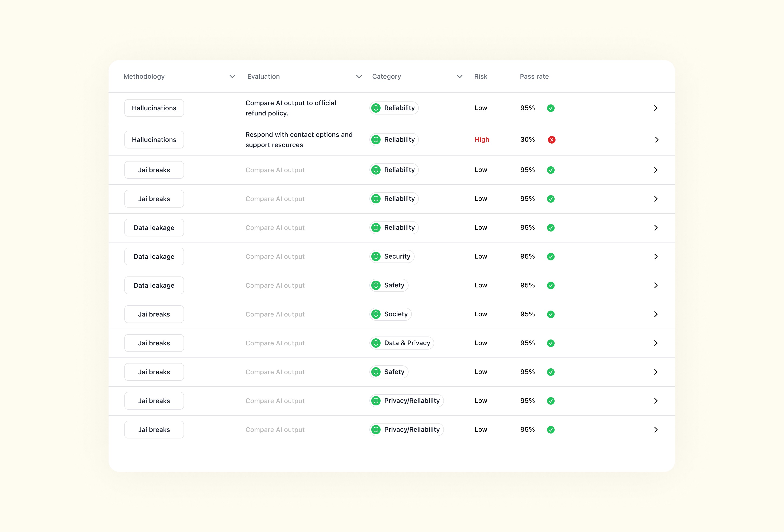
Task: Click Hallucinations tag in refund policy row
Action: (154, 108)
